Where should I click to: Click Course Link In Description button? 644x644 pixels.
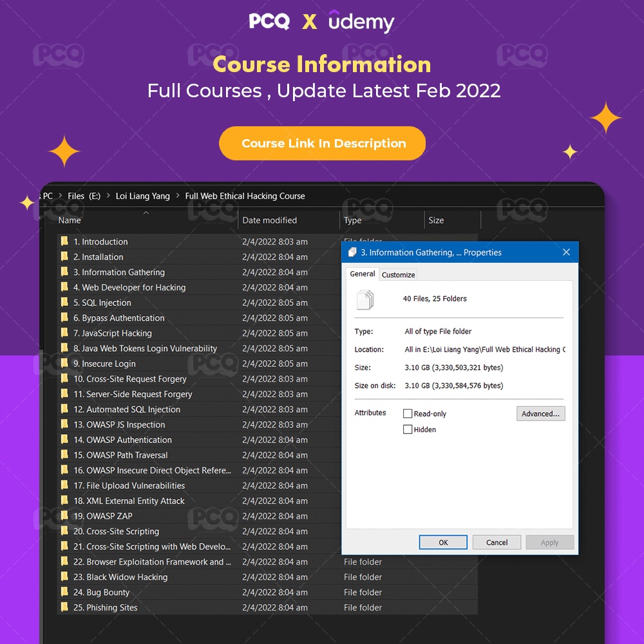323,143
